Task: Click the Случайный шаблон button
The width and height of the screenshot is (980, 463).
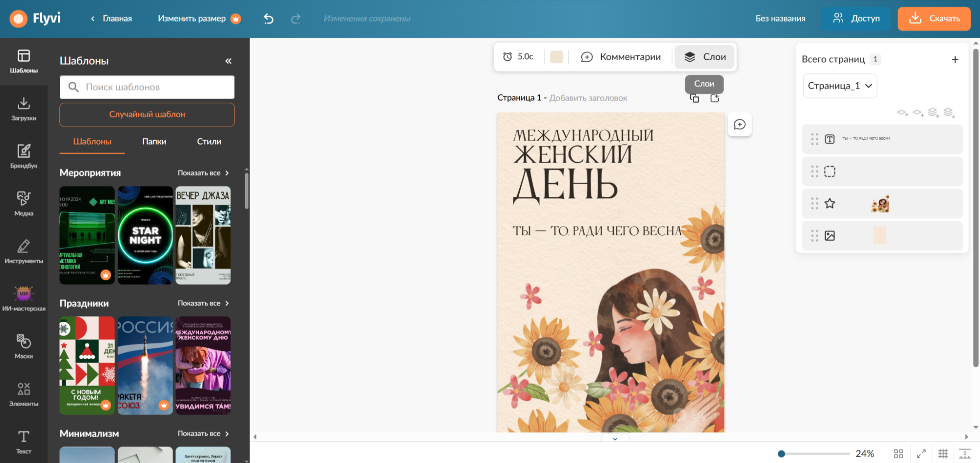Action: [147, 114]
